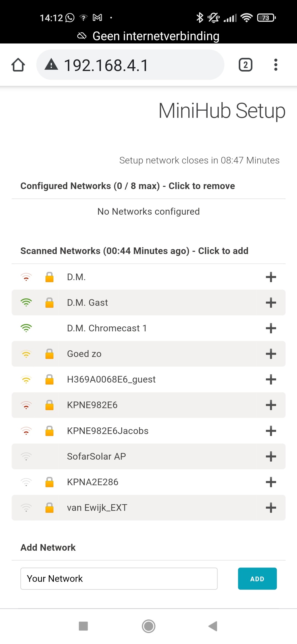Tap the not-secure warning triangle icon

point(51,65)
